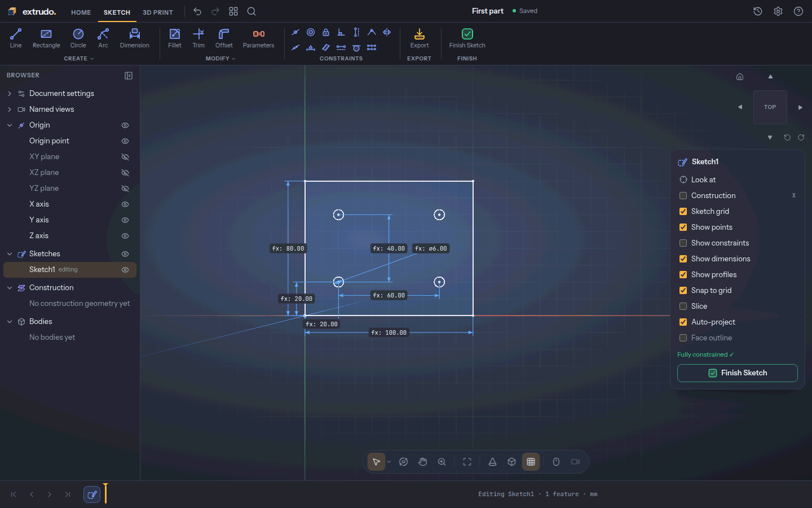This screenshot has width=812, height=508.
Task: Select the Trim tool
Action: point(198,38)
